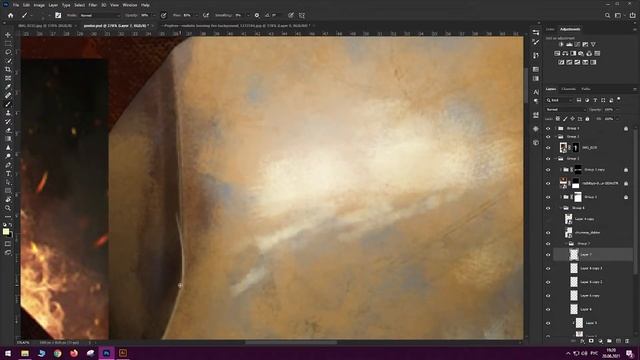
Task: Toggle visibility of Group 4
Action: pos(548,128)
